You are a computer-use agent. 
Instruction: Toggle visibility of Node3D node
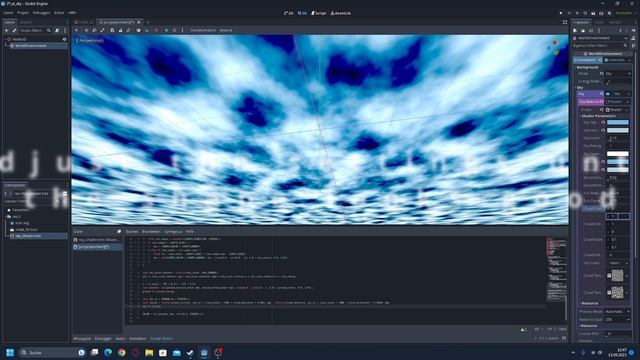(x=64, y=39)
